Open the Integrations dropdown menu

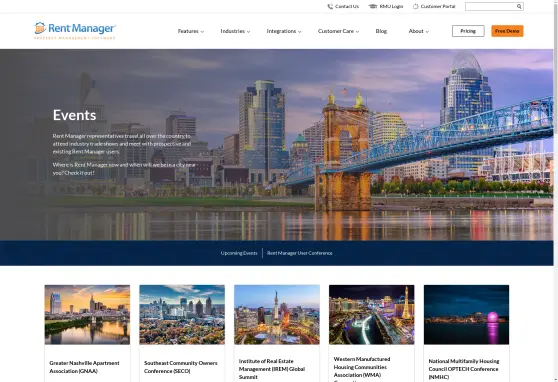(284, 31)
